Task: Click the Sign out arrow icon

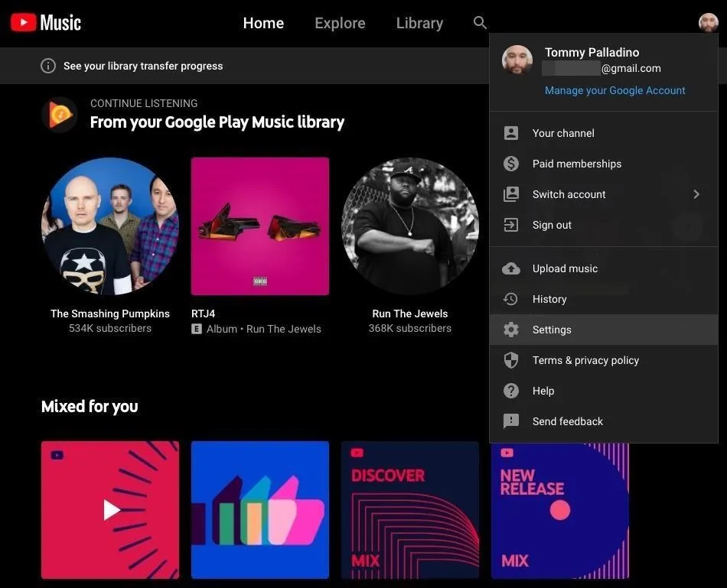Action: pyautogui.click(x=511, y=225)
